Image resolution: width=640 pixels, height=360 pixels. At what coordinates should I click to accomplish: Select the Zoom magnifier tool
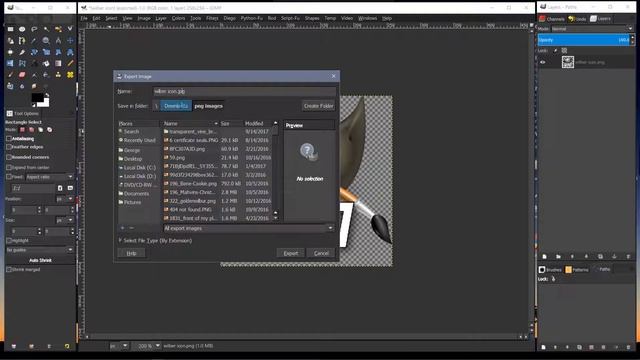(x=46, y=41)
